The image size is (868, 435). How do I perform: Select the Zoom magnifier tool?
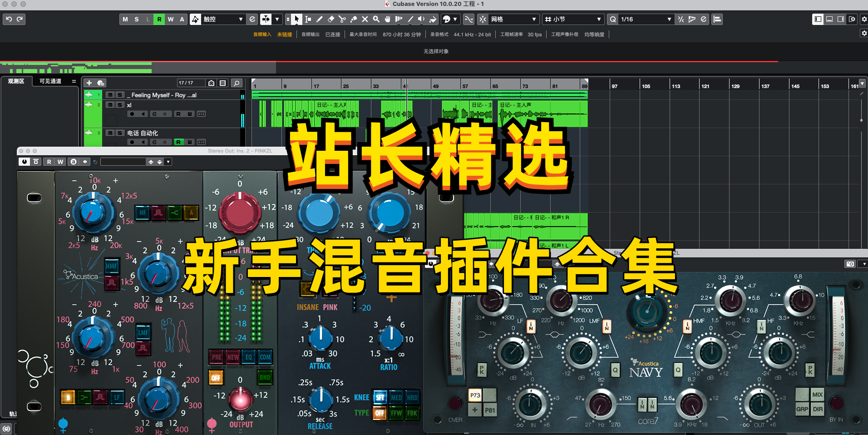coord(376,19)
